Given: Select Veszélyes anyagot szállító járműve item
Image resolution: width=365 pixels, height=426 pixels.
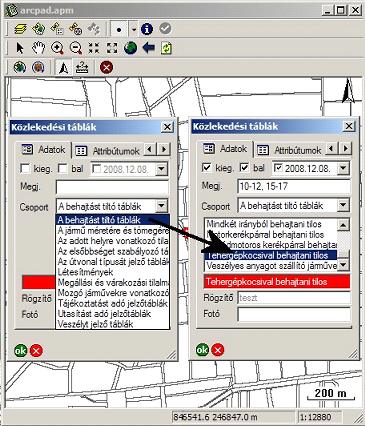Looking at the screenshot, I should coord(271,266).
